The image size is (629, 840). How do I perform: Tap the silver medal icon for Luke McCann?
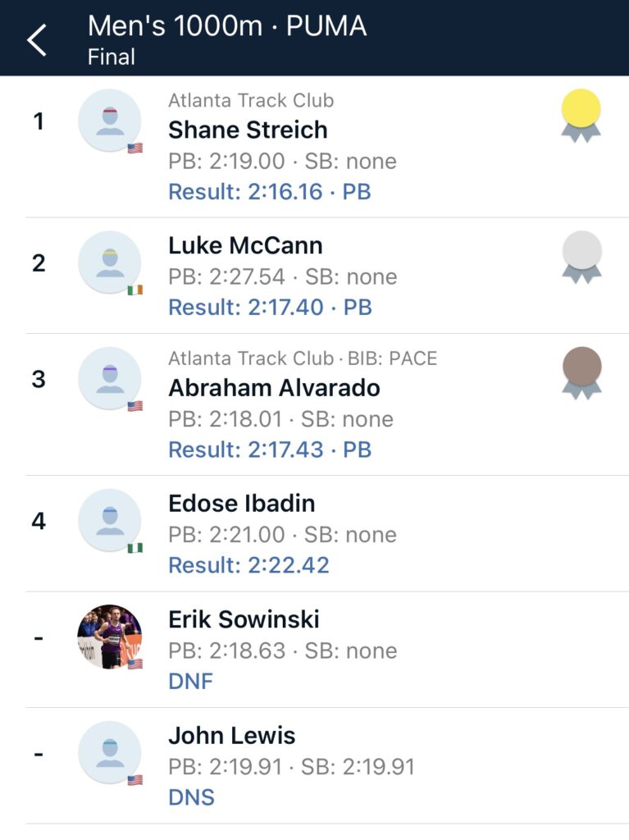coord(582,258)
